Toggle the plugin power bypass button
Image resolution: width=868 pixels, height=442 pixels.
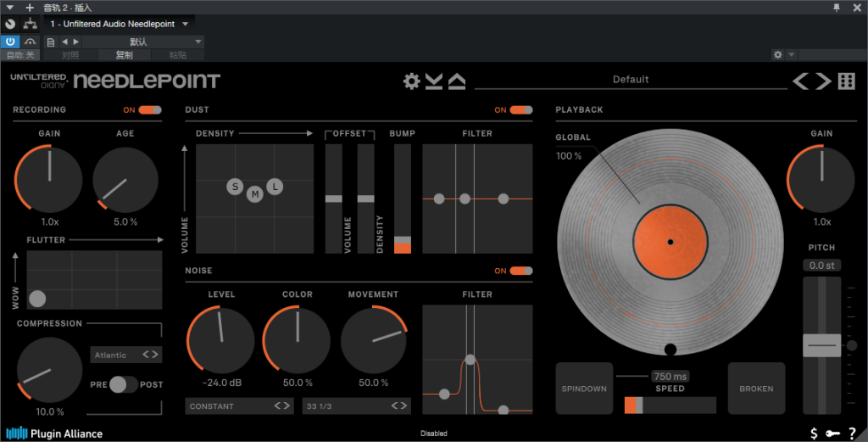click(10, 42)
